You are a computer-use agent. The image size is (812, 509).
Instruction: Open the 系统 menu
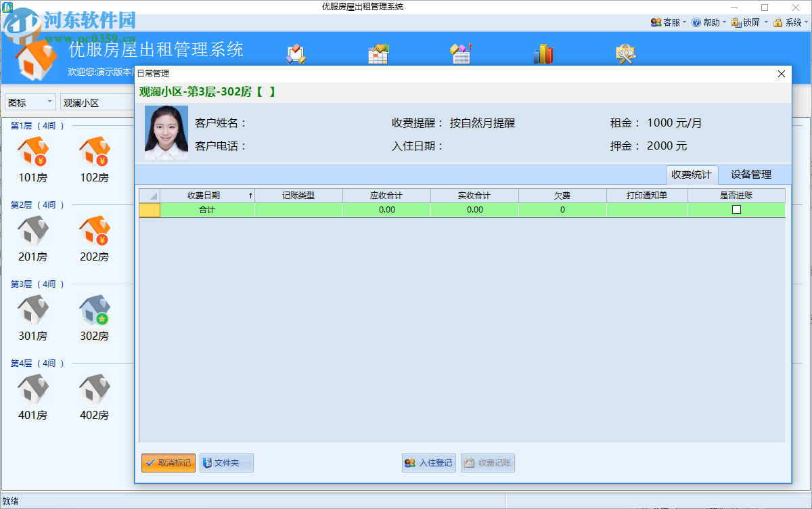click(790, 22)
